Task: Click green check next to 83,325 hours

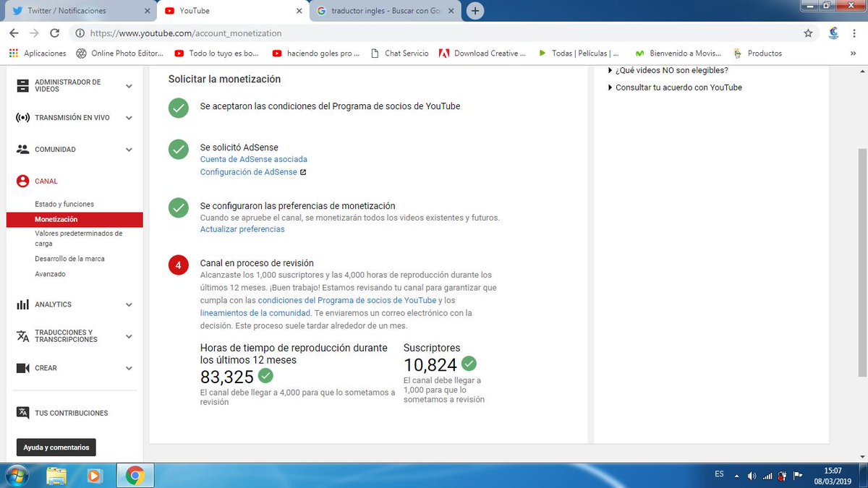Action: [265, 375]
